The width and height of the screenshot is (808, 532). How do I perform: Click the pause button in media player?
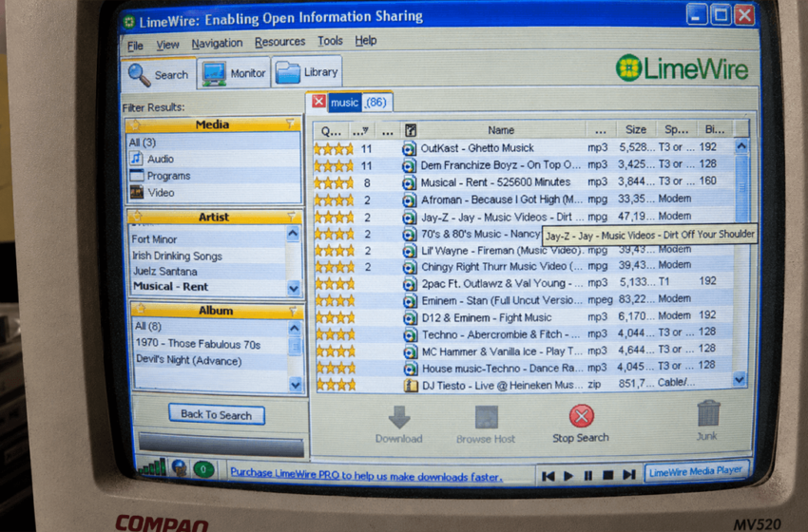point(588,475)
